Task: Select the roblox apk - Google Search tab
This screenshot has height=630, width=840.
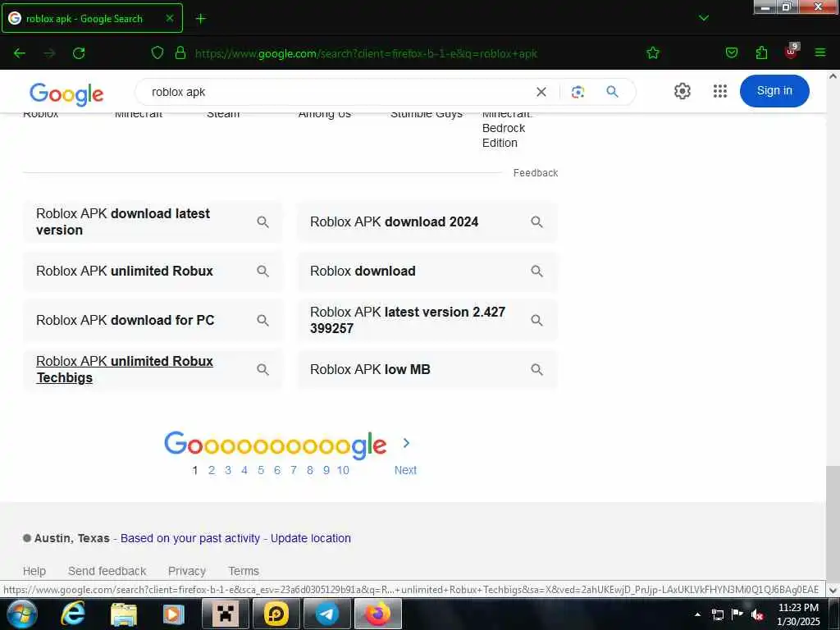Action: click(92, 18)
